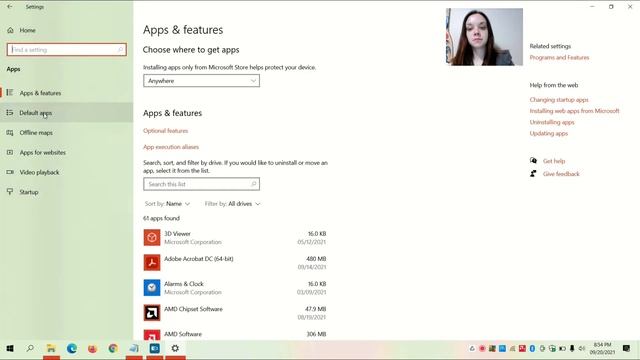Select Alarms & Clock app icon
This screenshot has width=640, height=360.
tap(152, 288)
